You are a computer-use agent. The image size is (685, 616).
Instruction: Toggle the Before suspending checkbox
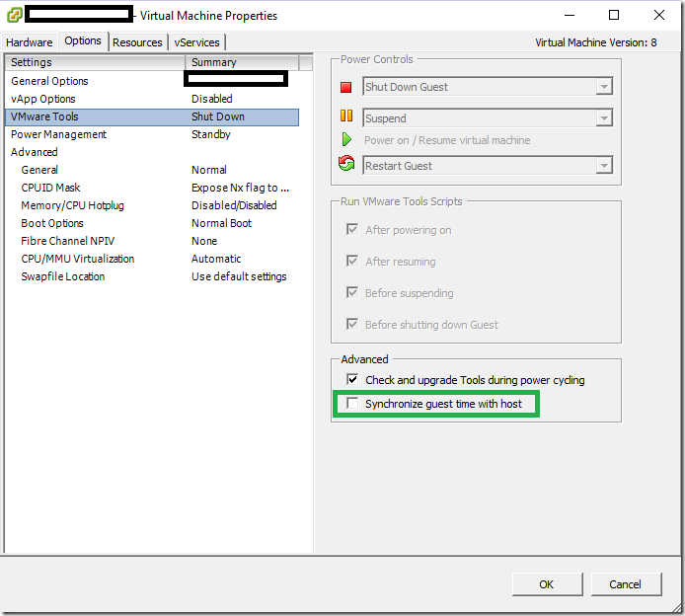click(x=352, y=292)
